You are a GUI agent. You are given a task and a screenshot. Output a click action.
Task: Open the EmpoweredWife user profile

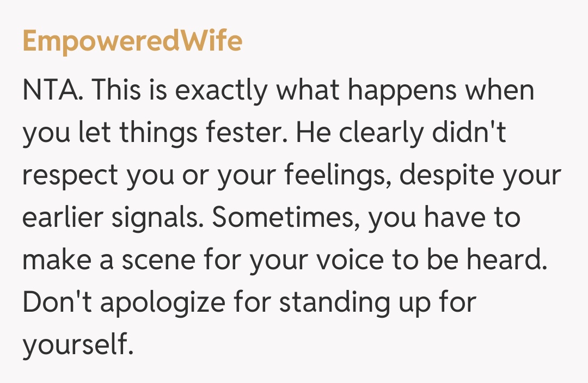coord(132,41)
